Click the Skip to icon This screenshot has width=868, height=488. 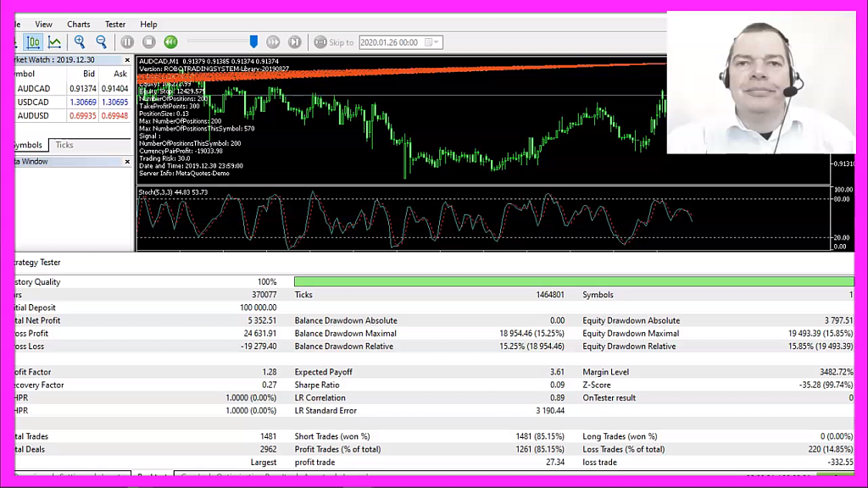pos(320,42)
